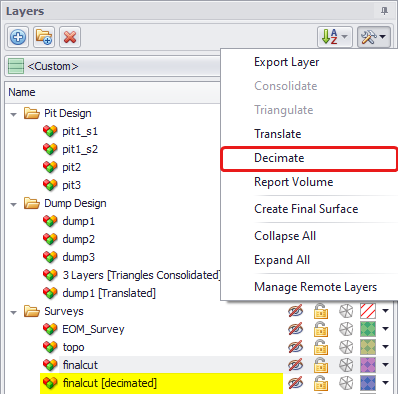Show the finalcut [decimated] layer via eye icon

[295, 383]
